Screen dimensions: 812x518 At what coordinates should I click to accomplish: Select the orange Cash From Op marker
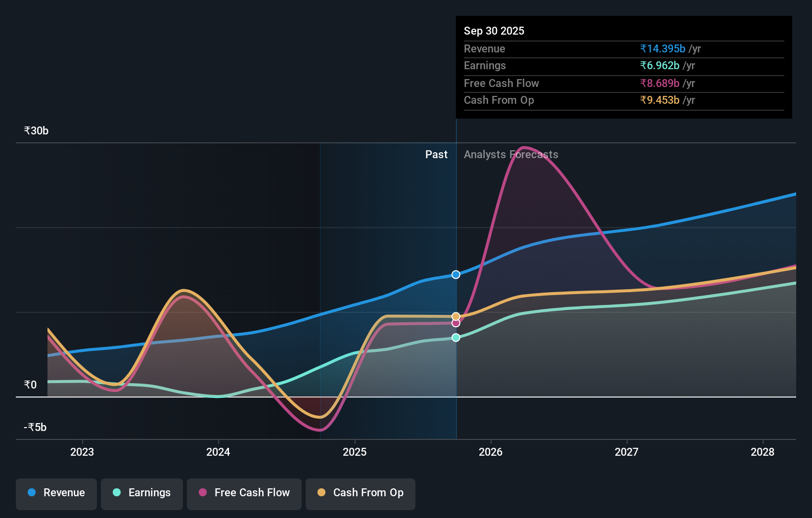(455, 315)
